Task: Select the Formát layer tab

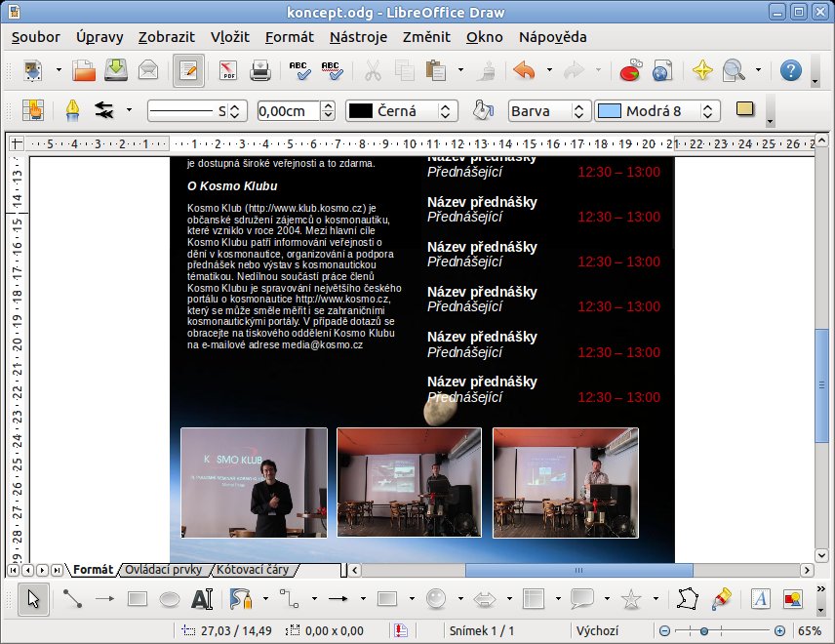Action: [94, 570]
